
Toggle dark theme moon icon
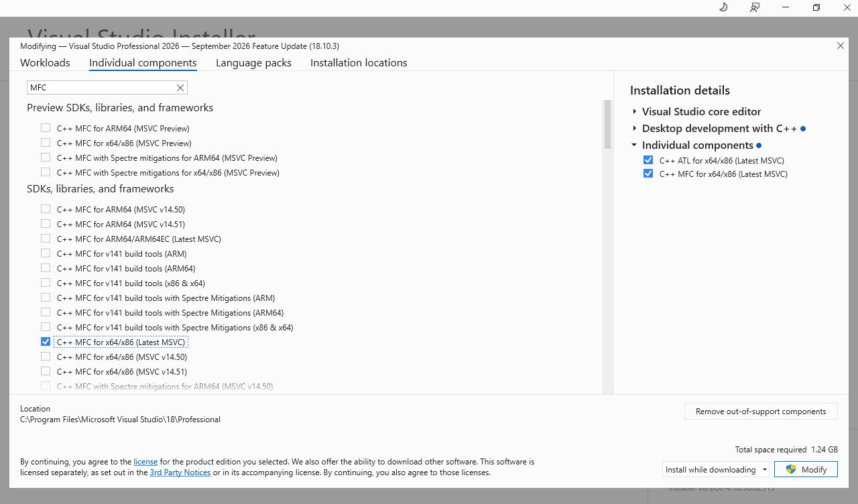723,7
